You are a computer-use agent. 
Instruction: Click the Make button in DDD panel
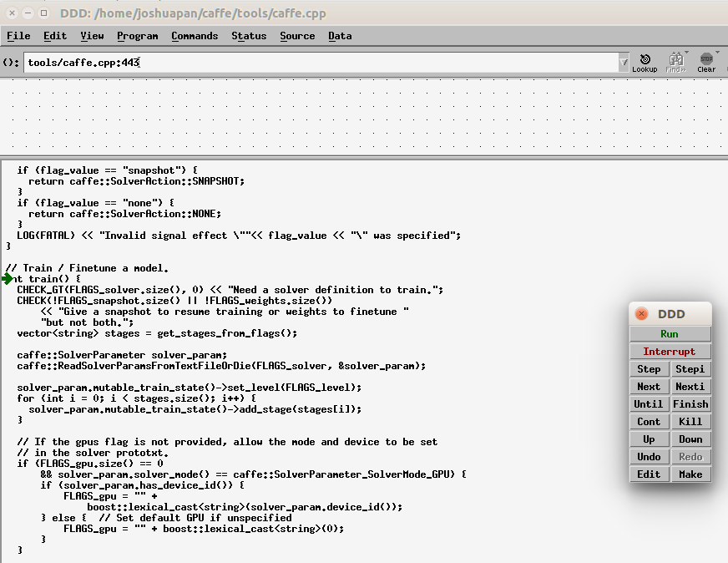pos(690,474)
